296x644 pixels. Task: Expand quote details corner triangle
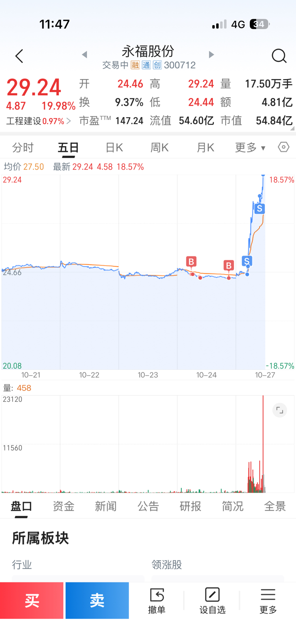tap(292, 128)
